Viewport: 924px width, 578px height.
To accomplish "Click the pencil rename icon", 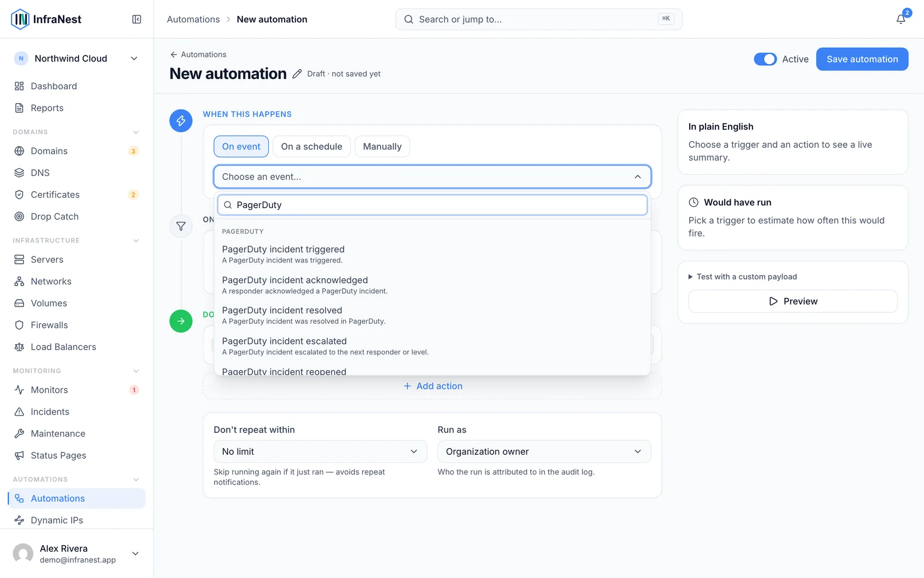I will [x=297, y=74].
